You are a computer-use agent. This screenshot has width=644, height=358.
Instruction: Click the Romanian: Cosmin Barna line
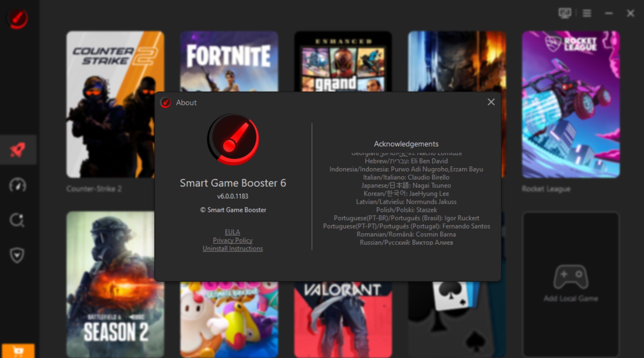[x=406, y=234]
